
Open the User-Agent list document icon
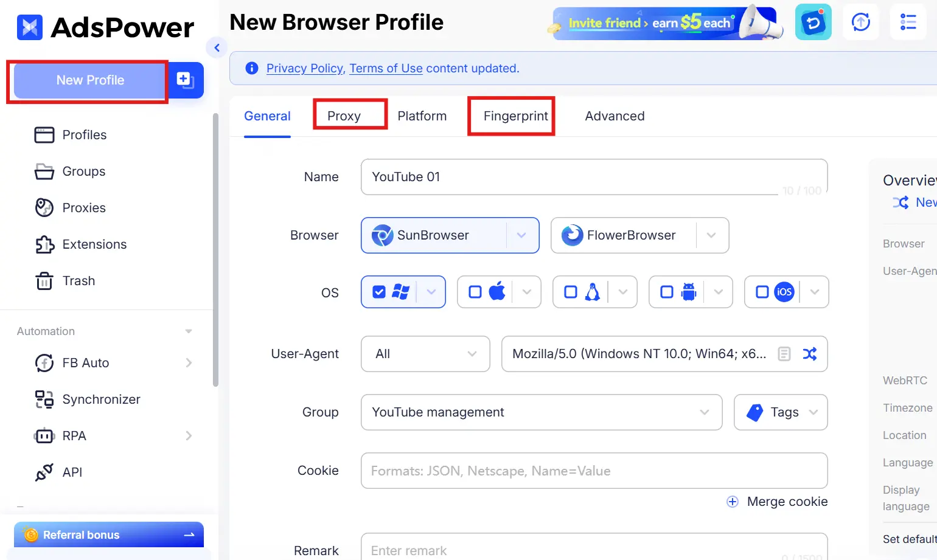pyautogui.click(x=784, y=354)
